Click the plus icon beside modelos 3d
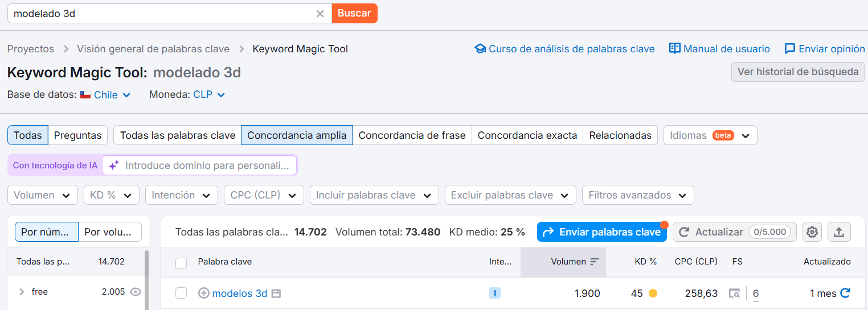The image size is (868, 310). [x=203, y=294]
